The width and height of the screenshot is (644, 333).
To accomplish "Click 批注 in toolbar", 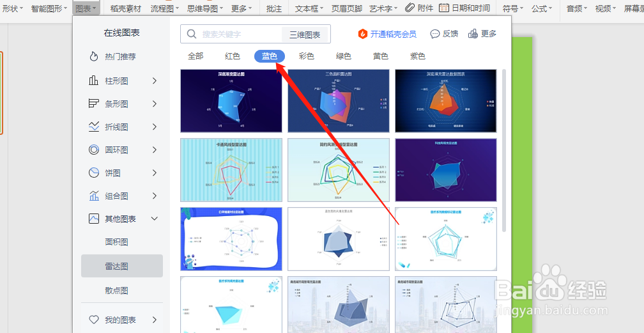I will pyautogui.click(x=274, y=8).
